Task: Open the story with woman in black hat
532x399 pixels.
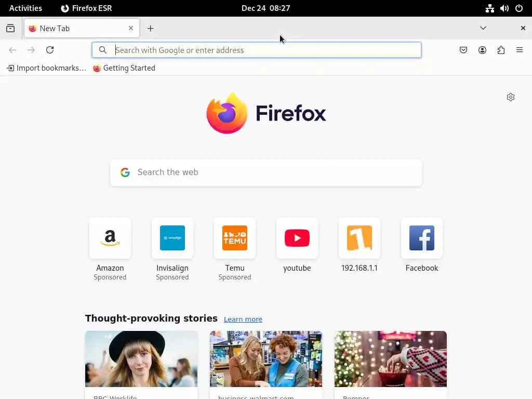Action: (x=141, y=359)
